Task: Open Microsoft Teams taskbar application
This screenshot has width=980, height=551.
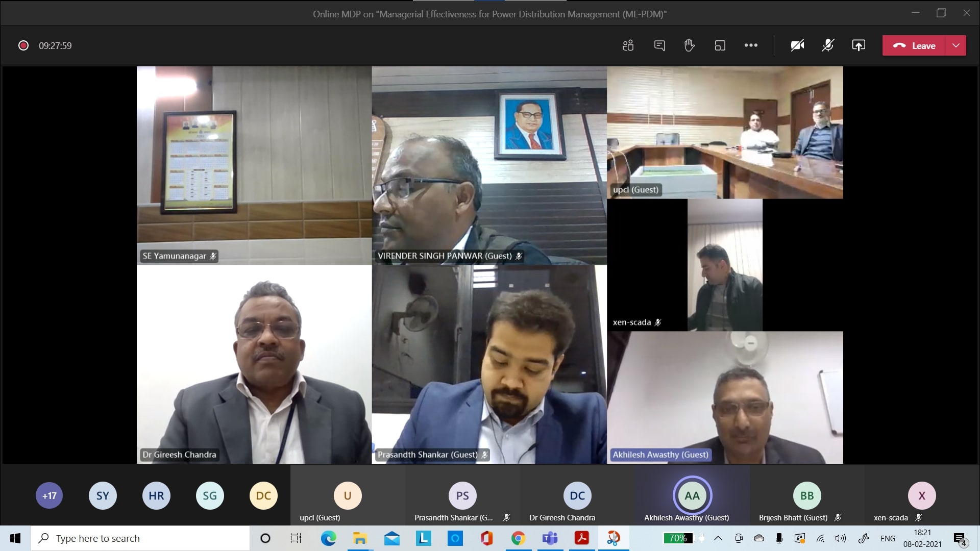Action: point(550,538)
